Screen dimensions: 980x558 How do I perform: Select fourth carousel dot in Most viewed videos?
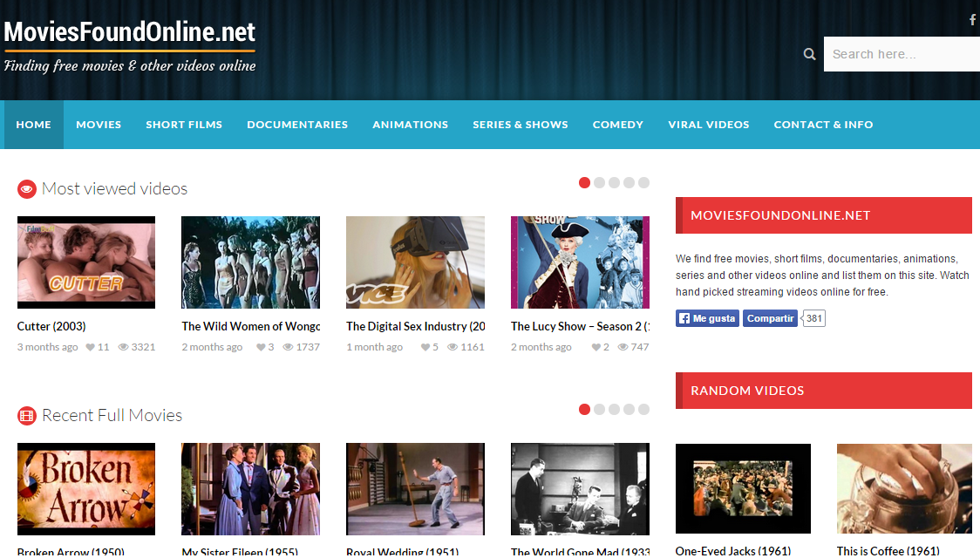(629, 182)
